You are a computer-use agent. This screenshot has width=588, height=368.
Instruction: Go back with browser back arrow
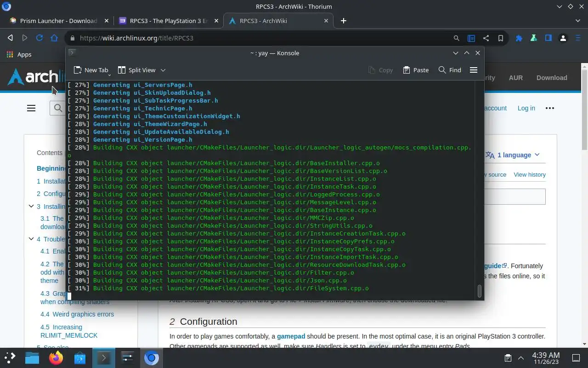pos(10,38)
